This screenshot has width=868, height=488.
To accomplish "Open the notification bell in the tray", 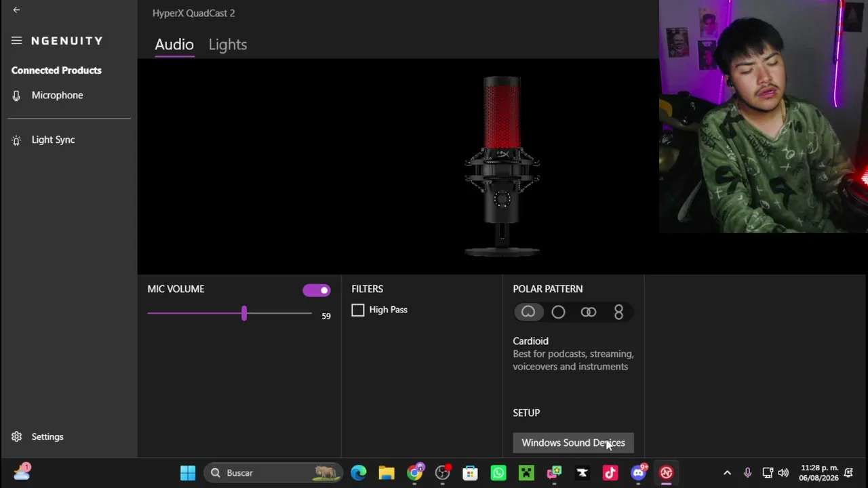I will point(848,472).
